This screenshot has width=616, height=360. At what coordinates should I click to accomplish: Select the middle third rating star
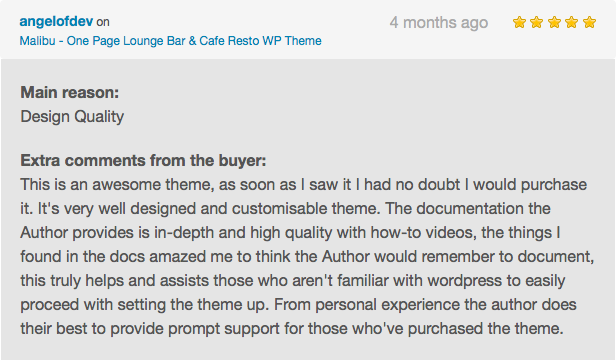pos(554,22)
